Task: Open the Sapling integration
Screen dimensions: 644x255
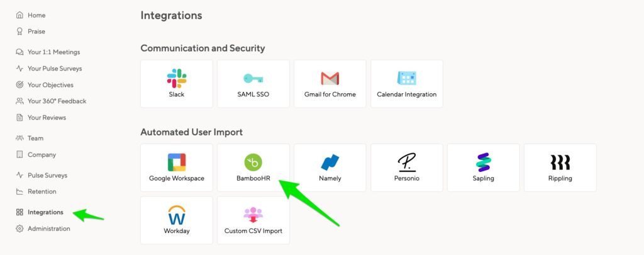Action: click(484, 168)
